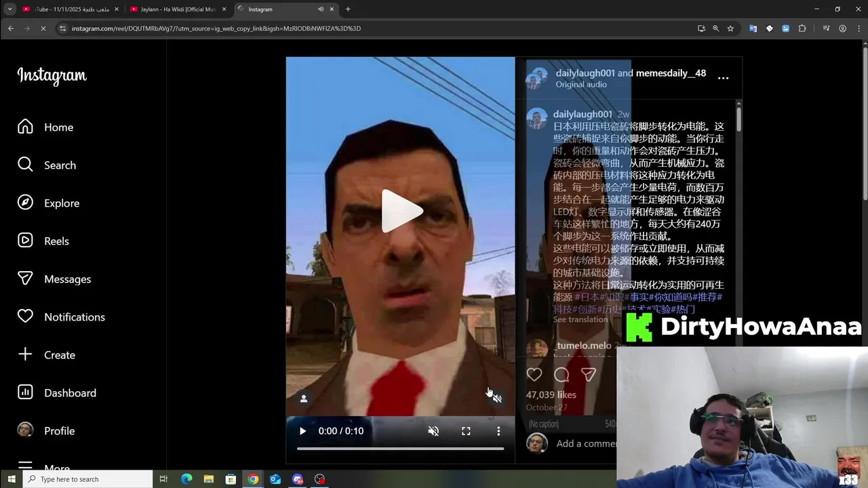Click the small play button in the video controls

point(302,431)
